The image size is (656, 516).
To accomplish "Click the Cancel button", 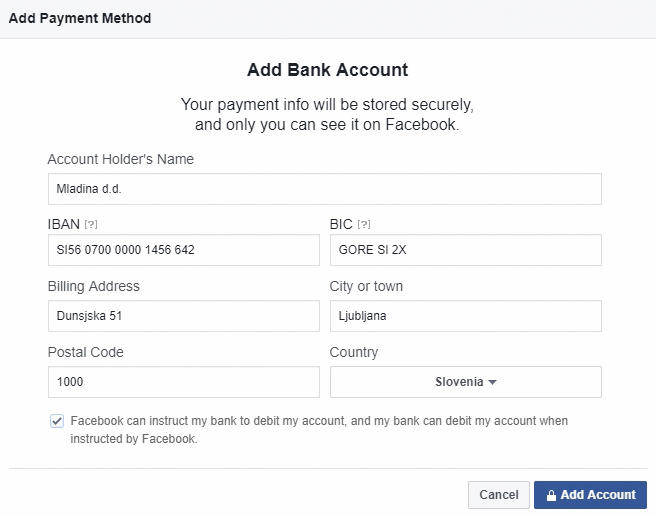I will pyautogui.click(x=499, y=495).
